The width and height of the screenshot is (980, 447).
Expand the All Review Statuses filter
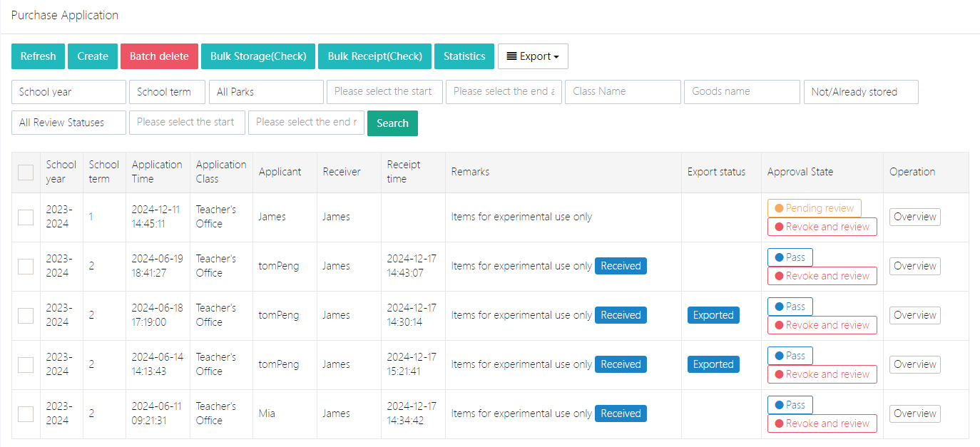coord(68,123)
